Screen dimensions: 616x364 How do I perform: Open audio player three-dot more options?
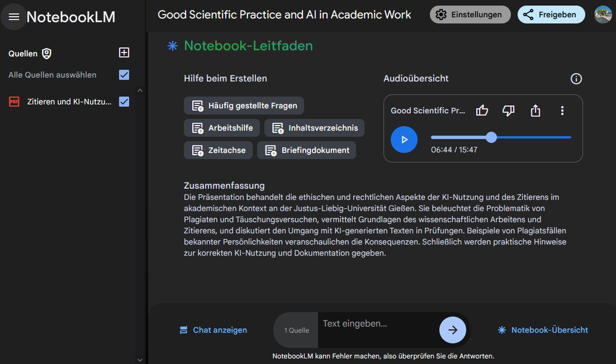point(562,111)
